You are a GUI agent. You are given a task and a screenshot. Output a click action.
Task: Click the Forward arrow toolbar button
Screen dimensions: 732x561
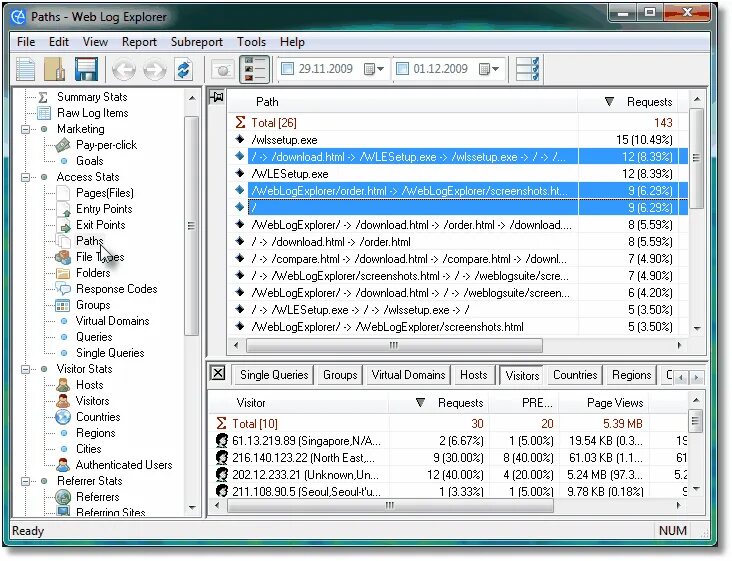155,70
